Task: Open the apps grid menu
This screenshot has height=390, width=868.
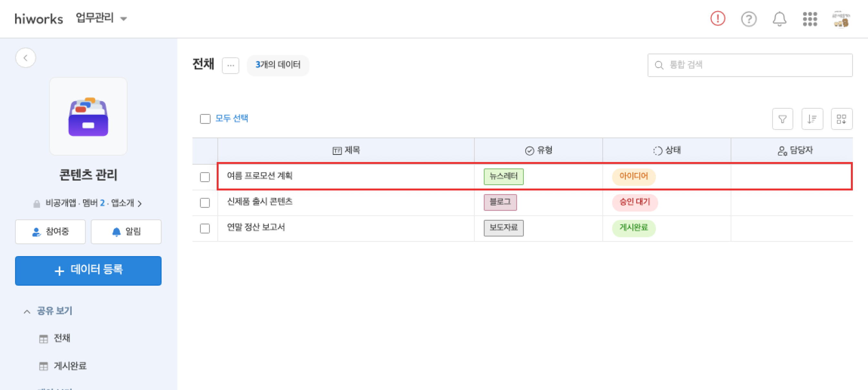Action: 810,19
